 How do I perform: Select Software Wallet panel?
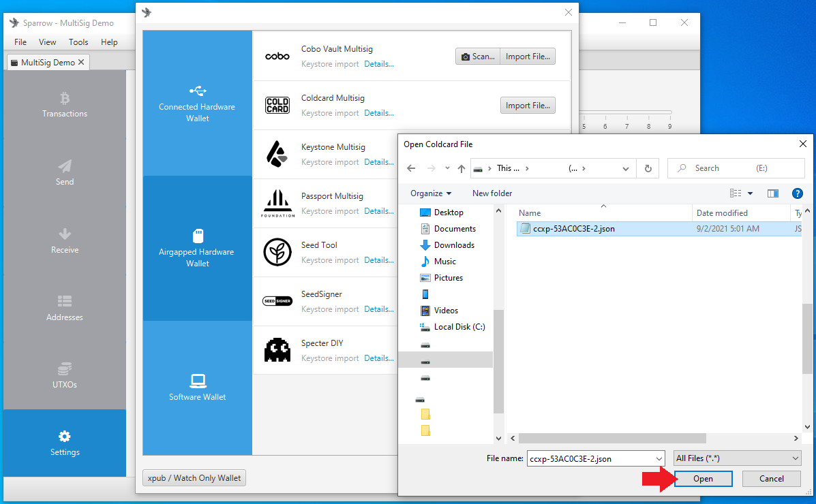(197, 388)
